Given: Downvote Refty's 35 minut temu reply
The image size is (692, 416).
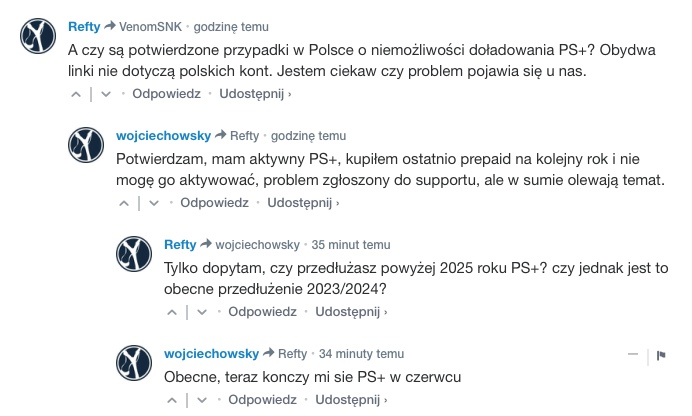Looking at the screenshot, I should pos(202,312).
